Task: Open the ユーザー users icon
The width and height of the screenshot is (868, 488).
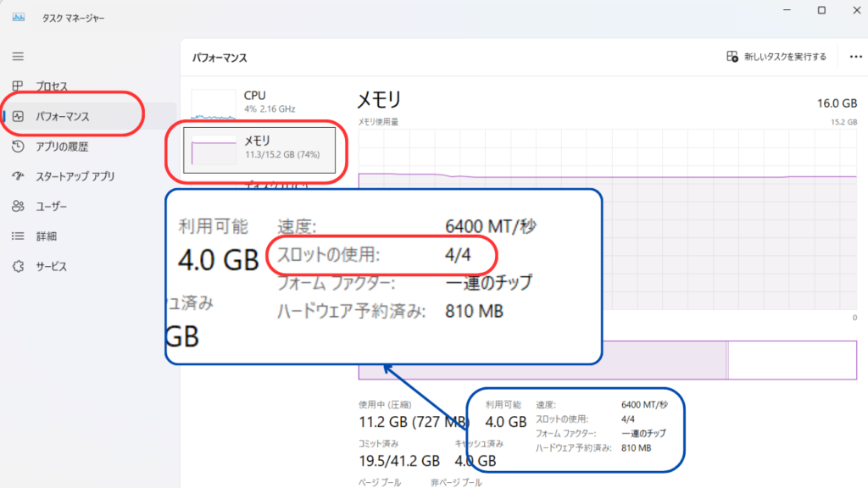Action: 18,206
